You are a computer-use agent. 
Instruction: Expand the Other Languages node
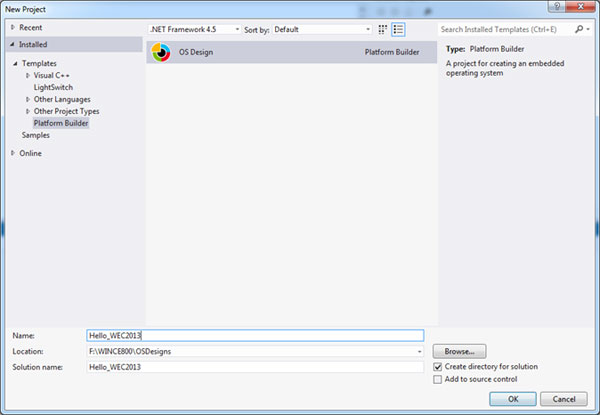tap(28, 99)
